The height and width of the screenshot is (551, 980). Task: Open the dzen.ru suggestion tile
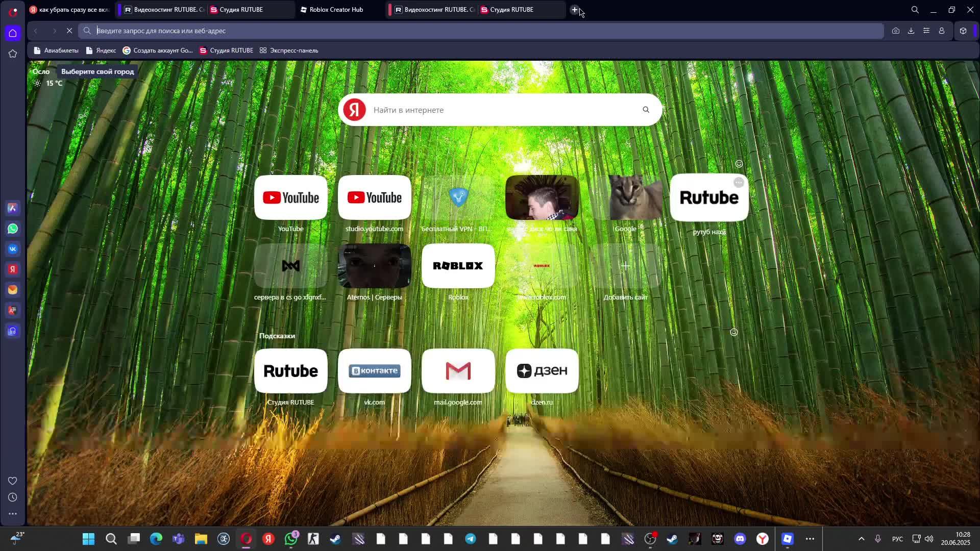coord(542,371)
